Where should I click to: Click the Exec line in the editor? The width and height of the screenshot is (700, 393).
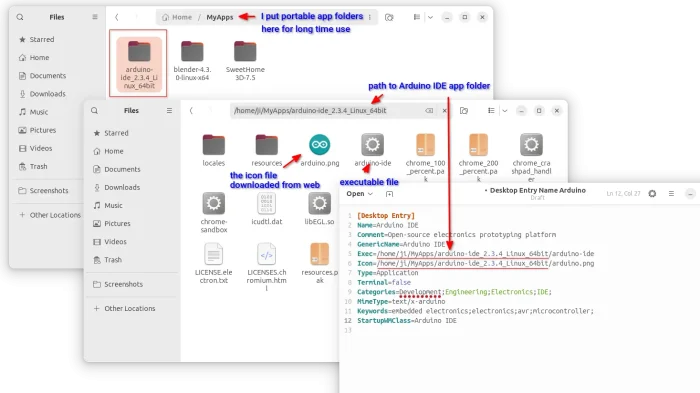(x=475, y=254)
